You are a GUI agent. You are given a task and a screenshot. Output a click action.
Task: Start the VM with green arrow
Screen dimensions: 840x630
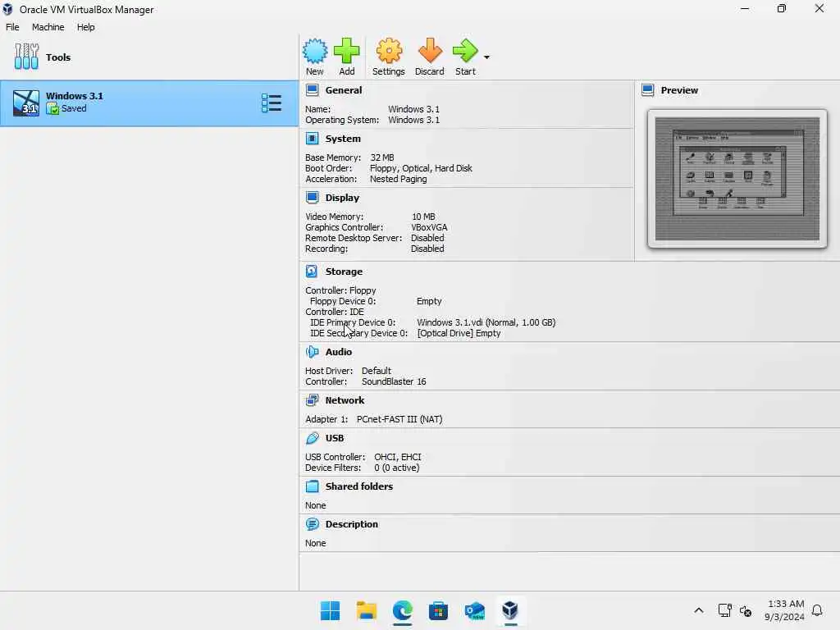[x=465, y=52]
